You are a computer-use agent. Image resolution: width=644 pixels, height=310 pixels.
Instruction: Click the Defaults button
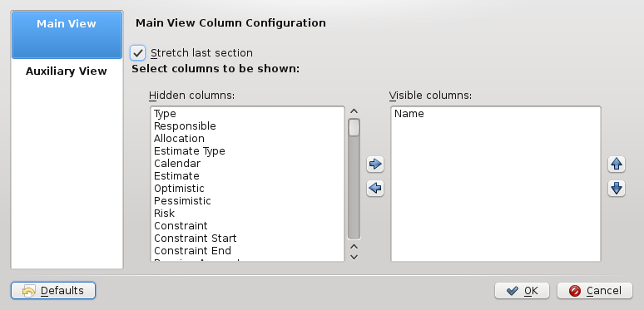point(53,291)
